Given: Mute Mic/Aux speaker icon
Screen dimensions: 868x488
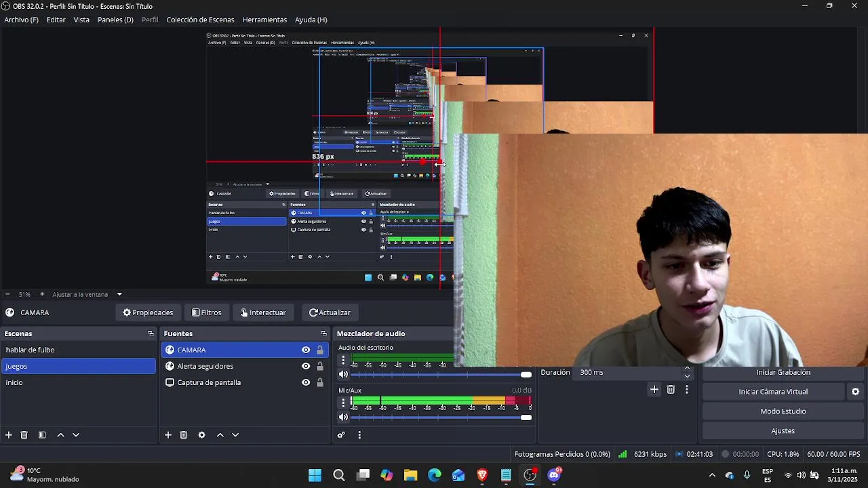Looking at the screenshot, I should pos(343,418).
